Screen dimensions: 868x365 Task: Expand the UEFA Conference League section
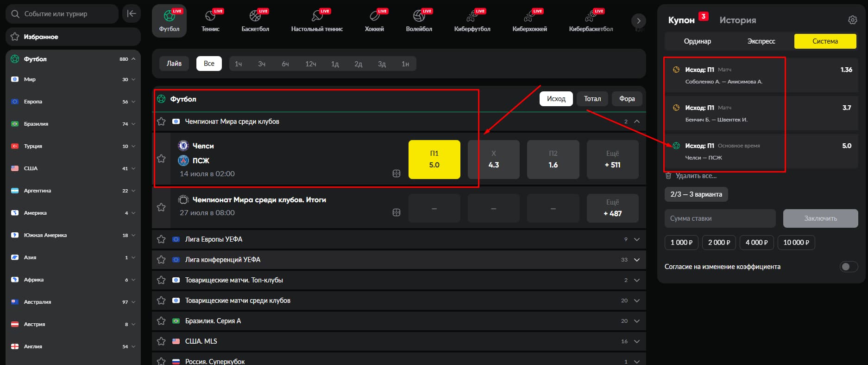click(x=637, y=260)
